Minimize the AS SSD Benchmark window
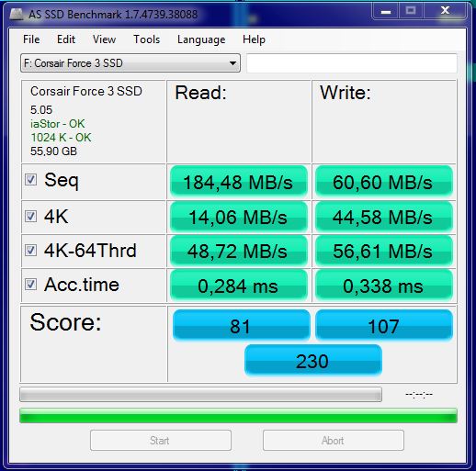The width and height of the screenshot is (476, 471). 385,12
